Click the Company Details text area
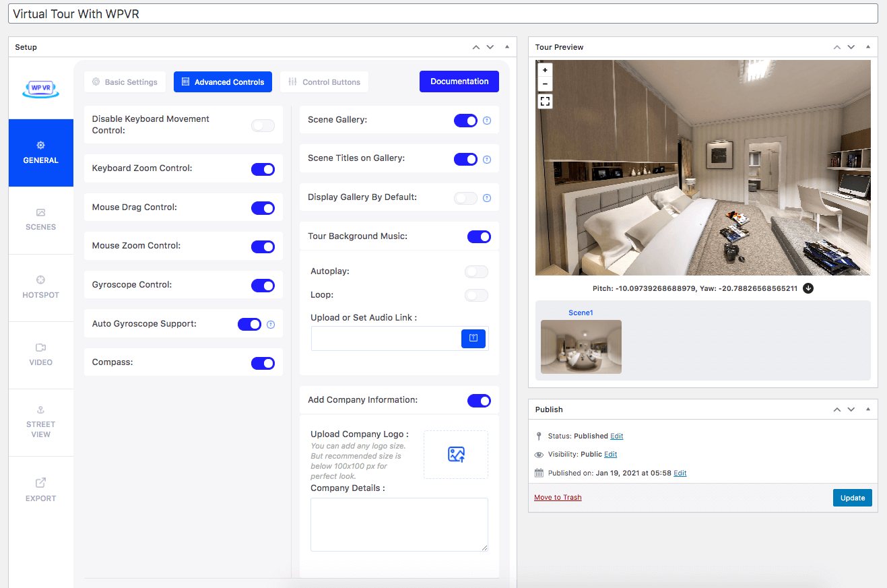 (x=399, y=525)
